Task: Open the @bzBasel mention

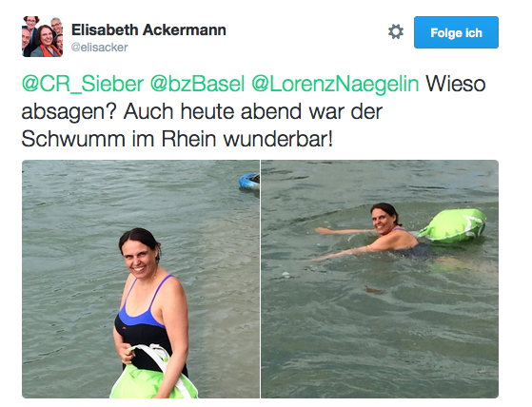Action: 197,84
